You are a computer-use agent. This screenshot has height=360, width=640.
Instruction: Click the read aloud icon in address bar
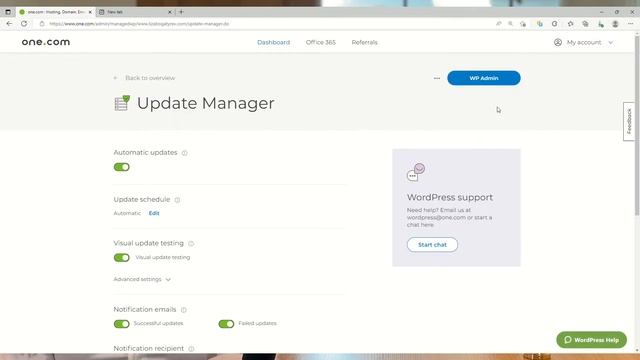coord(498,24)
